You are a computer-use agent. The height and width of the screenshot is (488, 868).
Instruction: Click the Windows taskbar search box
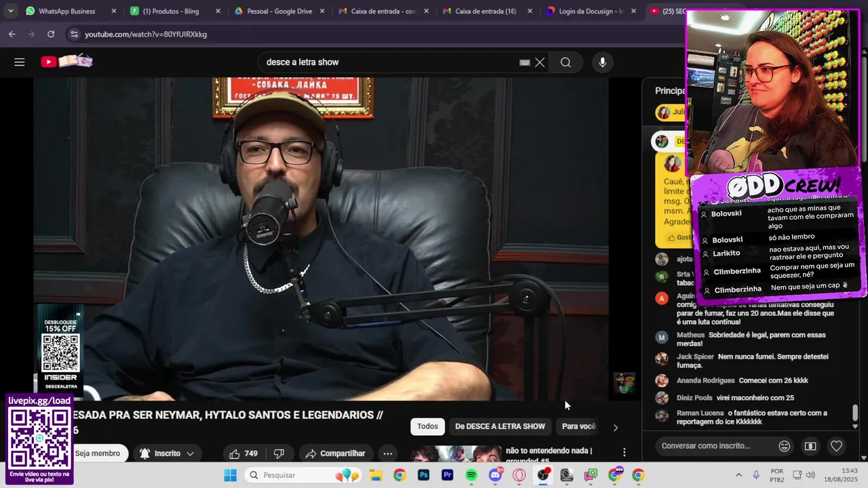pos(302,475)
